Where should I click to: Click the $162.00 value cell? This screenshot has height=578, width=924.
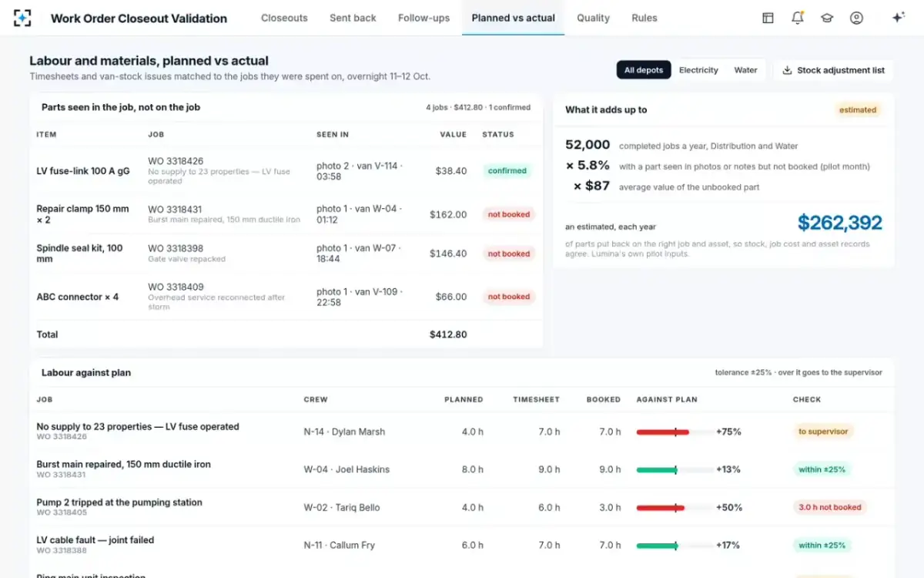[x=448, y=214]
